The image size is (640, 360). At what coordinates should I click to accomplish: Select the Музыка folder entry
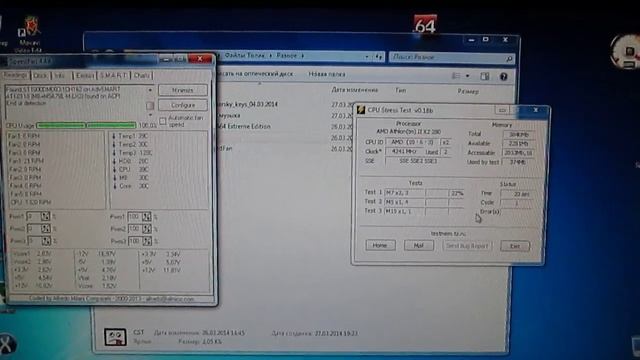tap(229, 116)
